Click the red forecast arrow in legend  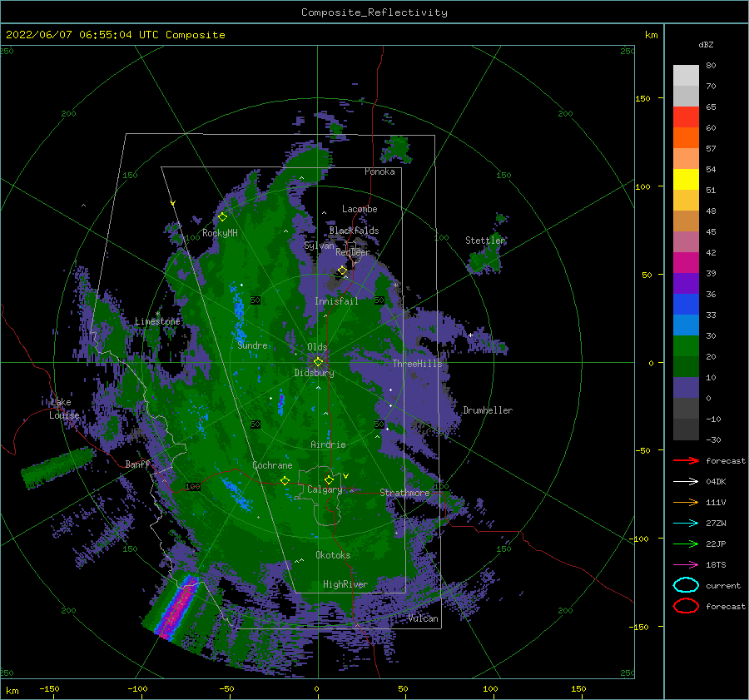coord(686,460)
